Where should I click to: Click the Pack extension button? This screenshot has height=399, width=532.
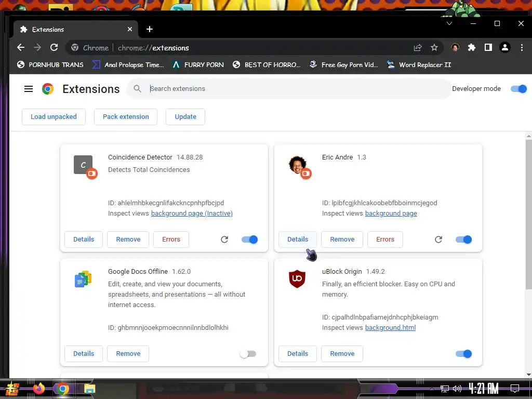(x=126, y=117)
